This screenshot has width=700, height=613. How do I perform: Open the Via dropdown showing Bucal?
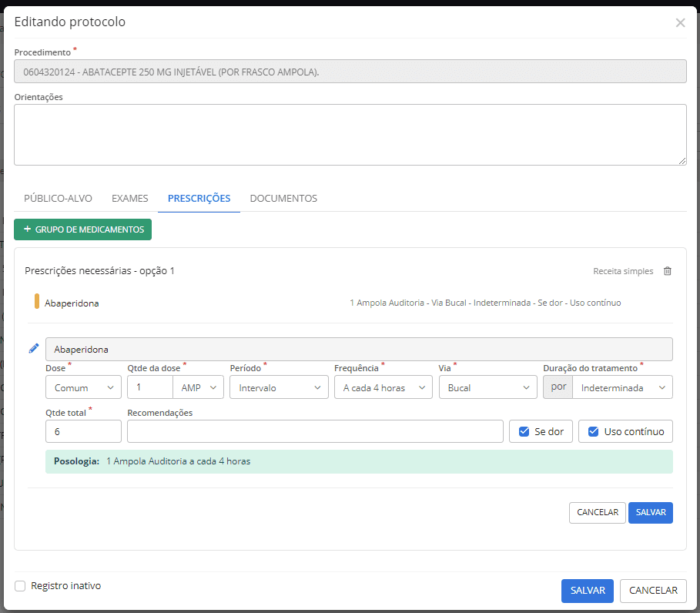click(x=487, y=387)
